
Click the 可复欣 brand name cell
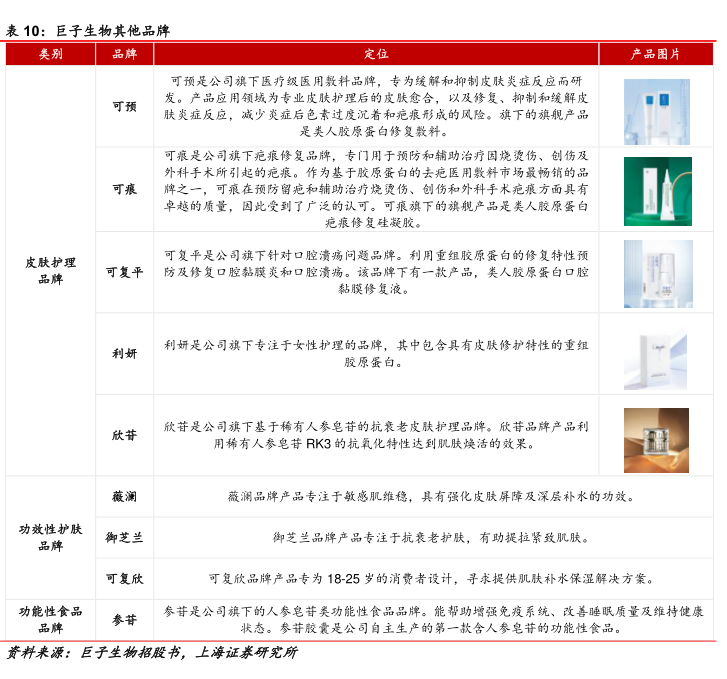pos(124,578)
